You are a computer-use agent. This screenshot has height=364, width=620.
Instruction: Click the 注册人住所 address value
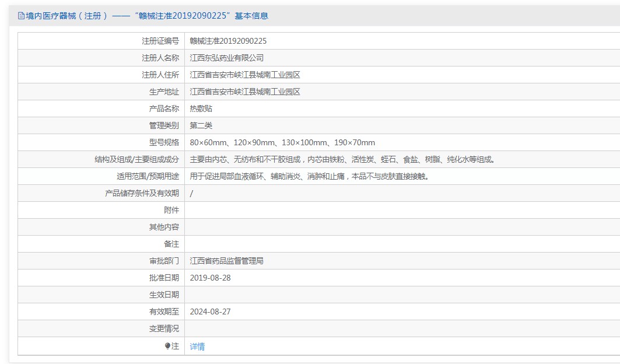(245, 75)
